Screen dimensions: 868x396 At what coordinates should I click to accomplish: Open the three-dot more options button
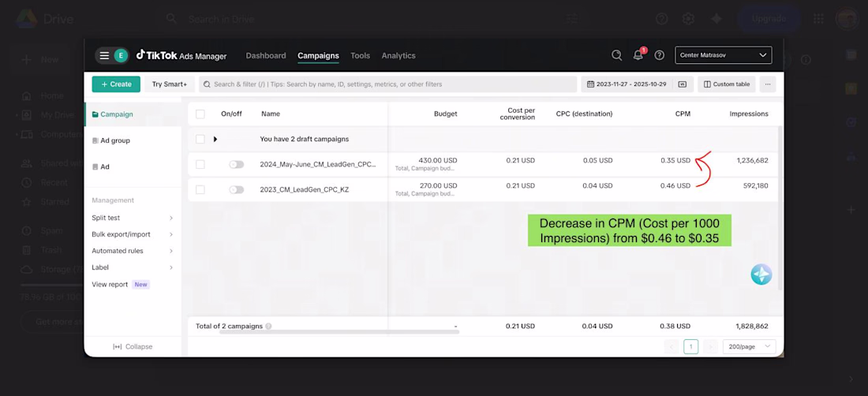point(767,84)
